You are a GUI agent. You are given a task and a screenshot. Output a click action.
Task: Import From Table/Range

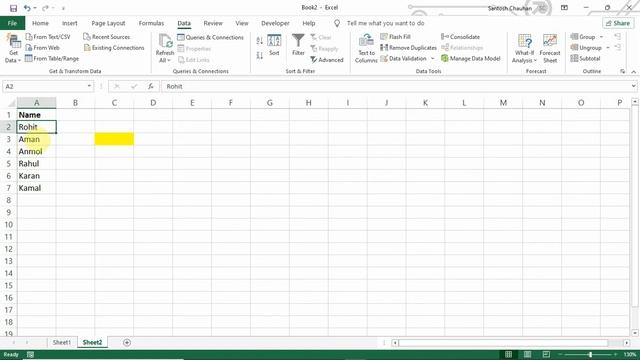[52, 58]
